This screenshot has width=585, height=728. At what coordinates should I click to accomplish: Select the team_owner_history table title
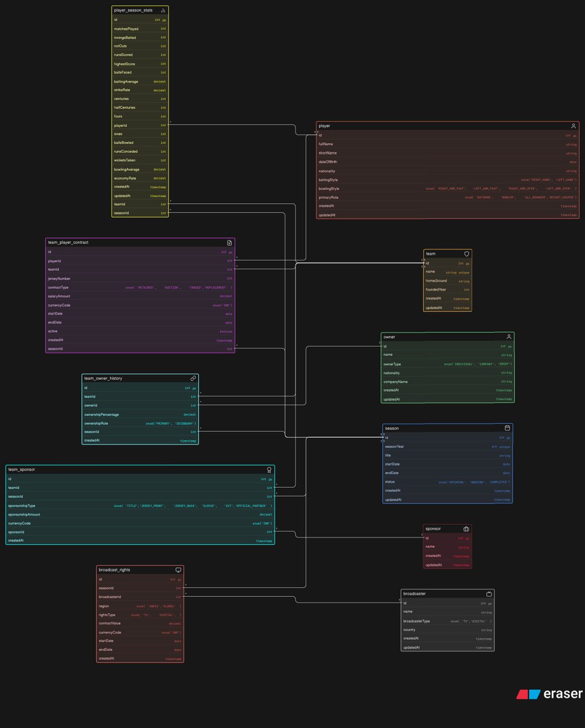click(103, 378)
